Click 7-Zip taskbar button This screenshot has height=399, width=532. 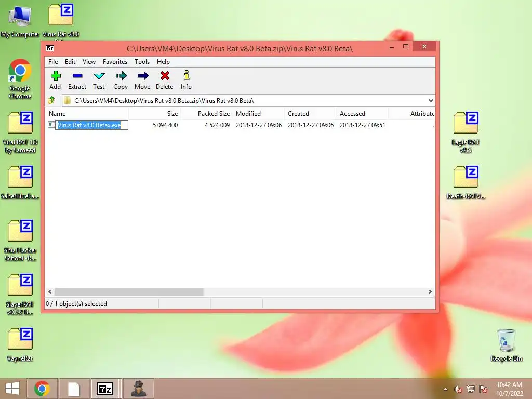[105, 389]
